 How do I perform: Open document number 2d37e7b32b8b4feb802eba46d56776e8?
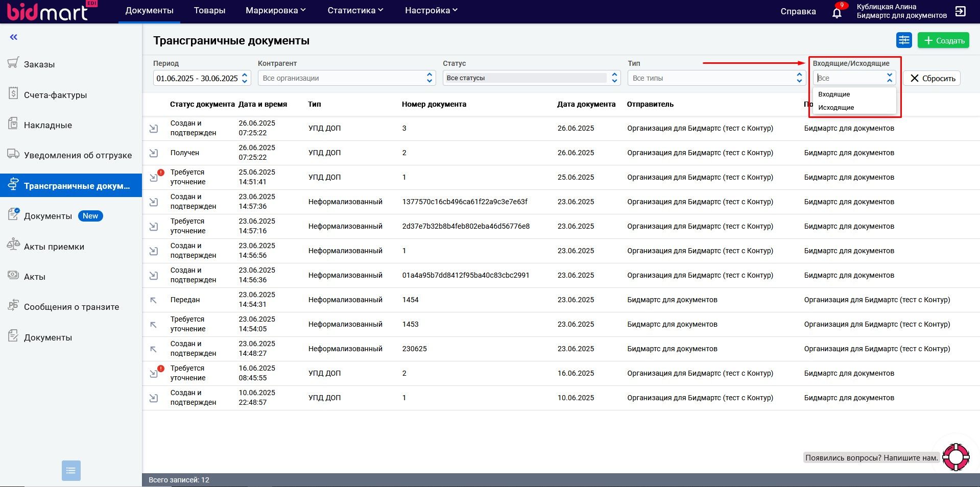tap(466, 226)
